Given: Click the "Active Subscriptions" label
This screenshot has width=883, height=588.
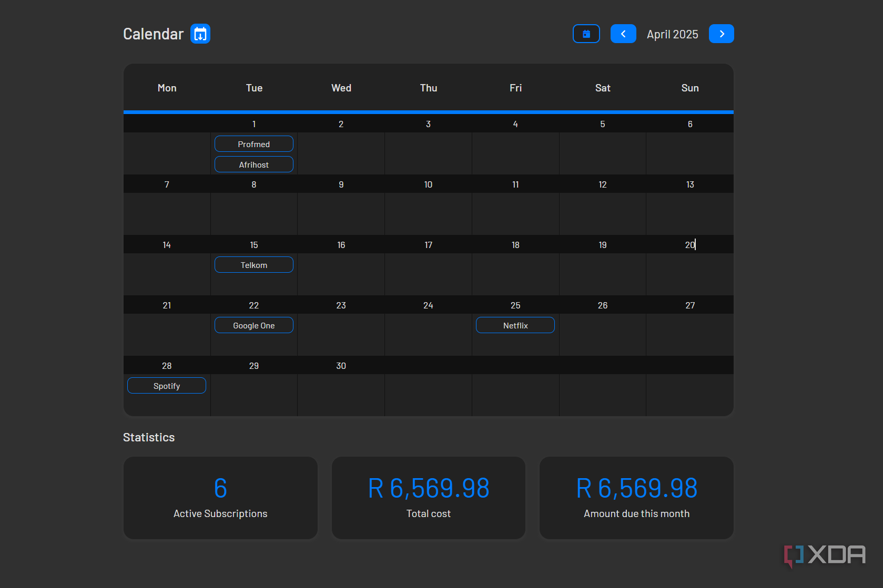Looking at the screenshot, I should [220, 513].
